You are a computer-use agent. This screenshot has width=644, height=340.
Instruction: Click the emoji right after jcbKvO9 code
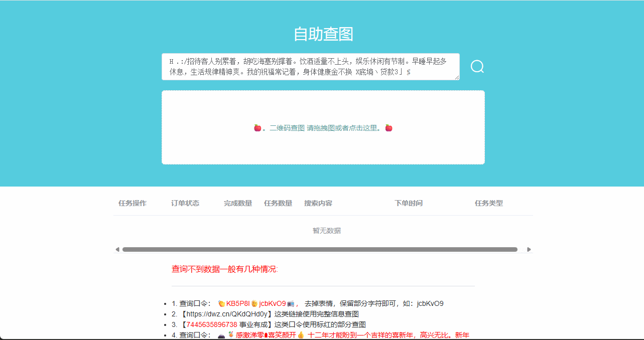coord(291,303)
